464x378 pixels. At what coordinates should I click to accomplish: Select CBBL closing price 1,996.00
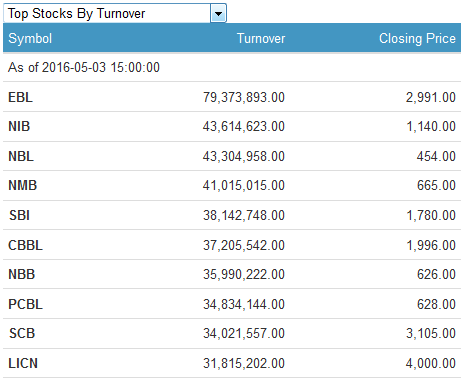point(431,245)
